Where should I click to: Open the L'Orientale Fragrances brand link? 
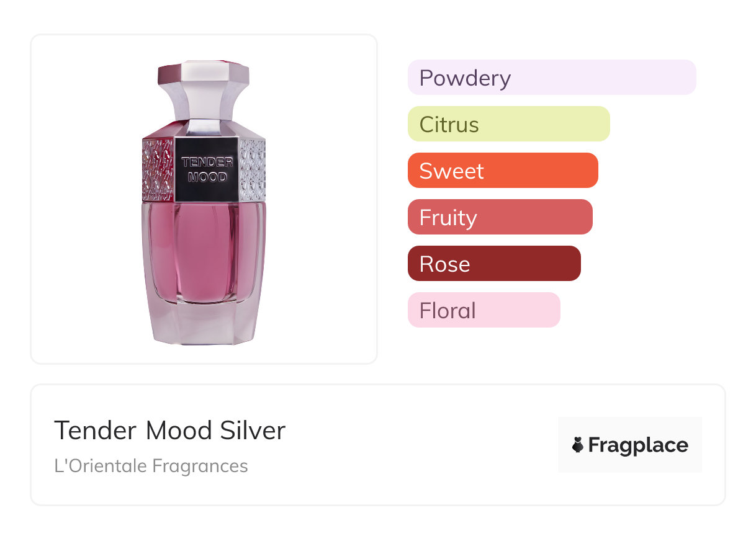pyautogui.click(x=151, y=466)
